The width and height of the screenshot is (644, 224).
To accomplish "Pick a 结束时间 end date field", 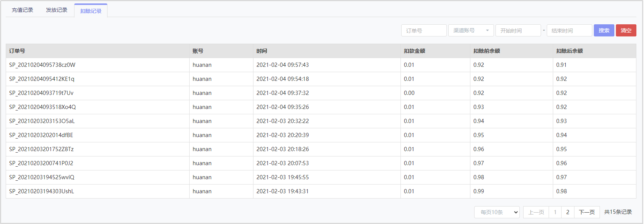I will pyautogui.click(x=570, y=30).
